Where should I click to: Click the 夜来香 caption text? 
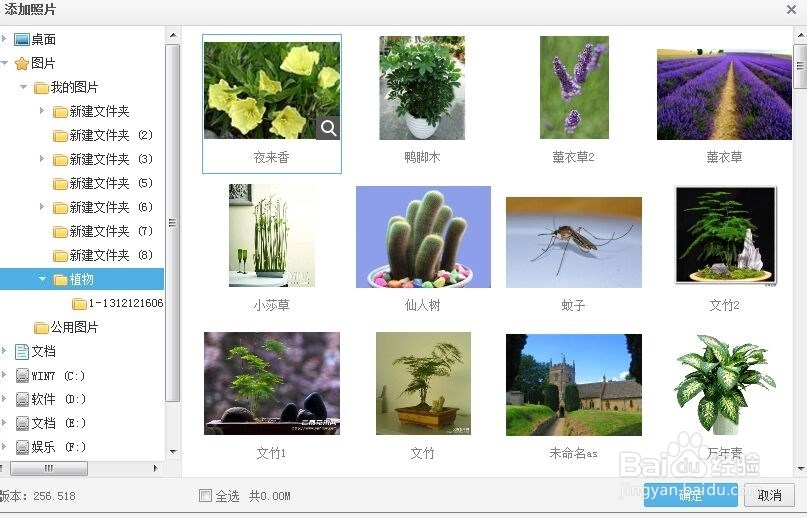click(x=272, y=157)
